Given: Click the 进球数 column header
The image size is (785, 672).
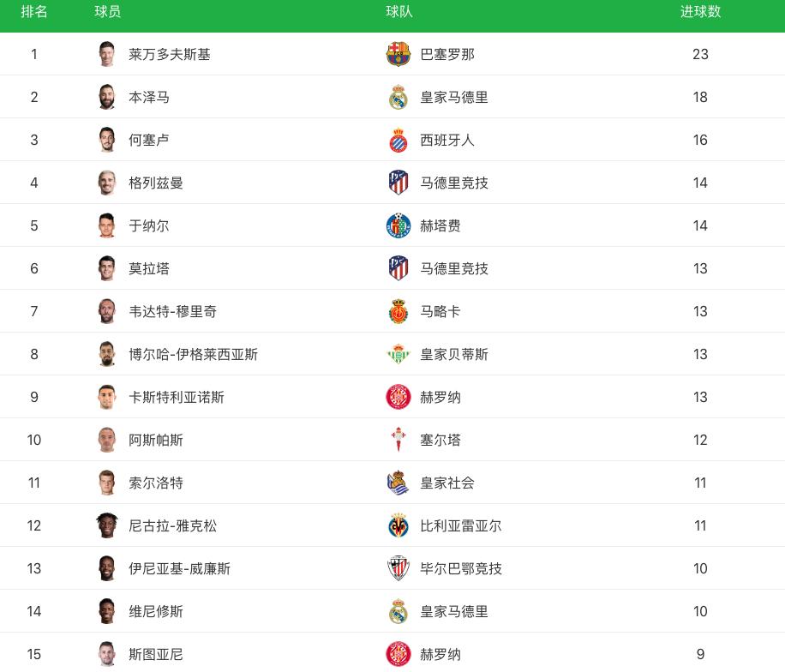Looking at the screenshot, I should 700,12.
